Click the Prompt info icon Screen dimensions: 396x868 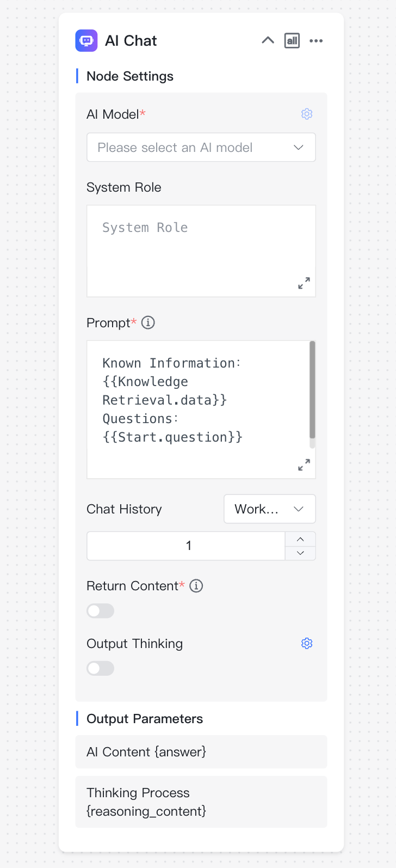click(148, 322)
